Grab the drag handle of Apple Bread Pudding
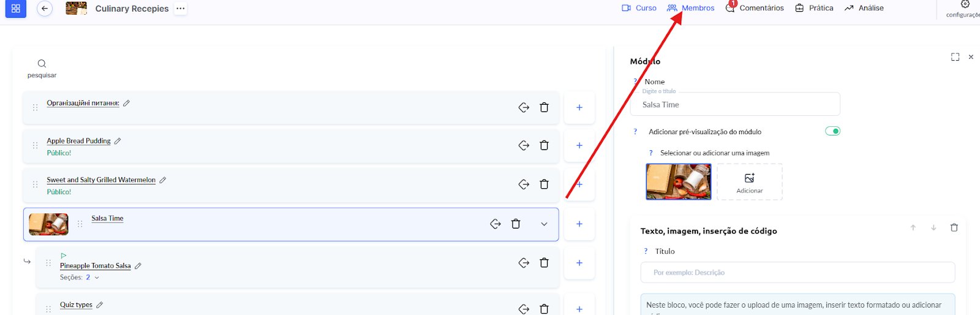 pos(35,145)
